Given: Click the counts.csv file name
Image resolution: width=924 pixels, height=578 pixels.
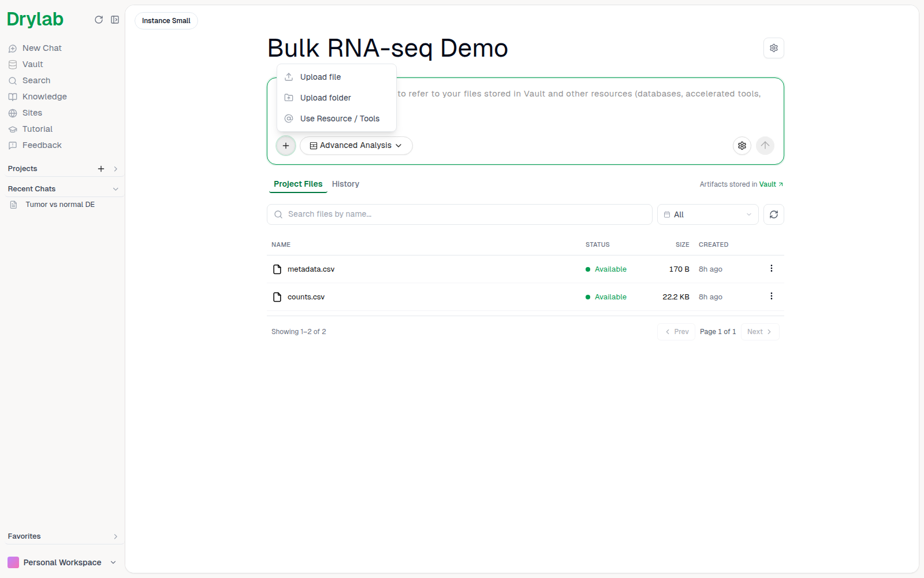Looking at the screenshot, I should (306, 297).
